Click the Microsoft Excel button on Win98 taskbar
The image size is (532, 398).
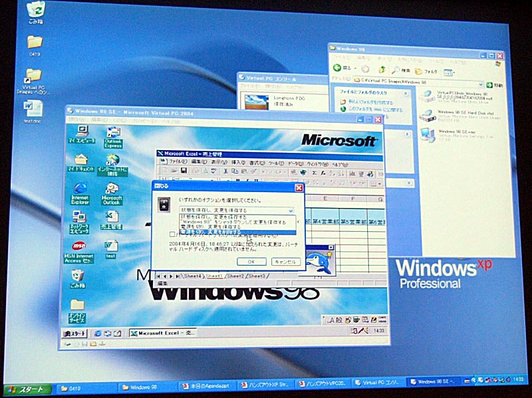coord(162,334)
